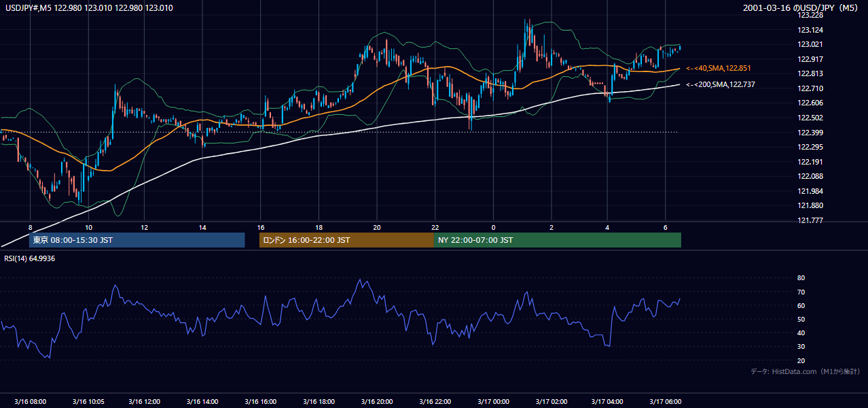Click the RSI scale value 40
Viewport: 868px width, 408px height.
(x=801, y=333)
